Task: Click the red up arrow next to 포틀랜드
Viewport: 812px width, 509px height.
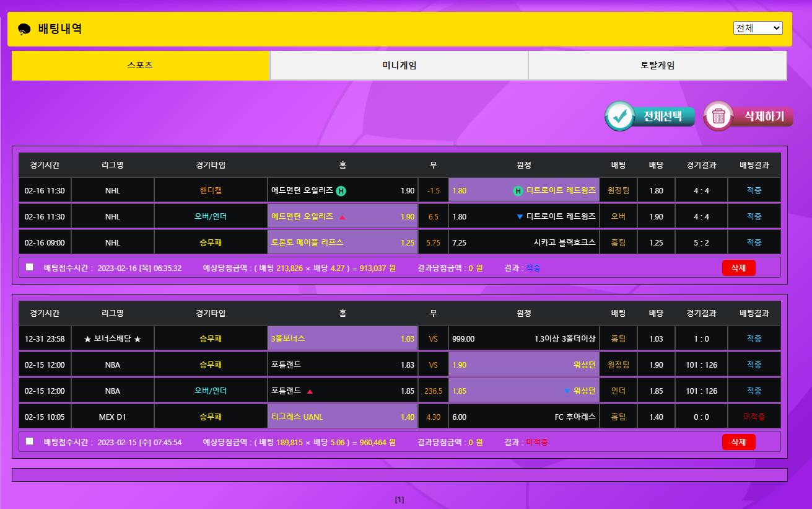Action: point(310,391)
